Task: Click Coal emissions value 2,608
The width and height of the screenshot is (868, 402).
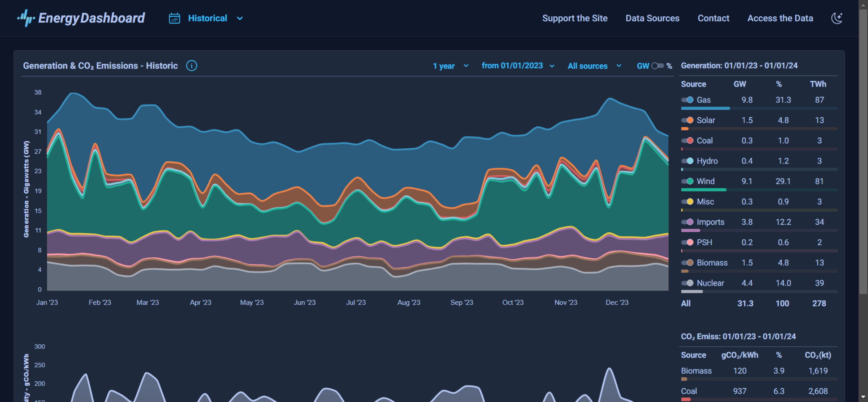Action: [818, 391]
